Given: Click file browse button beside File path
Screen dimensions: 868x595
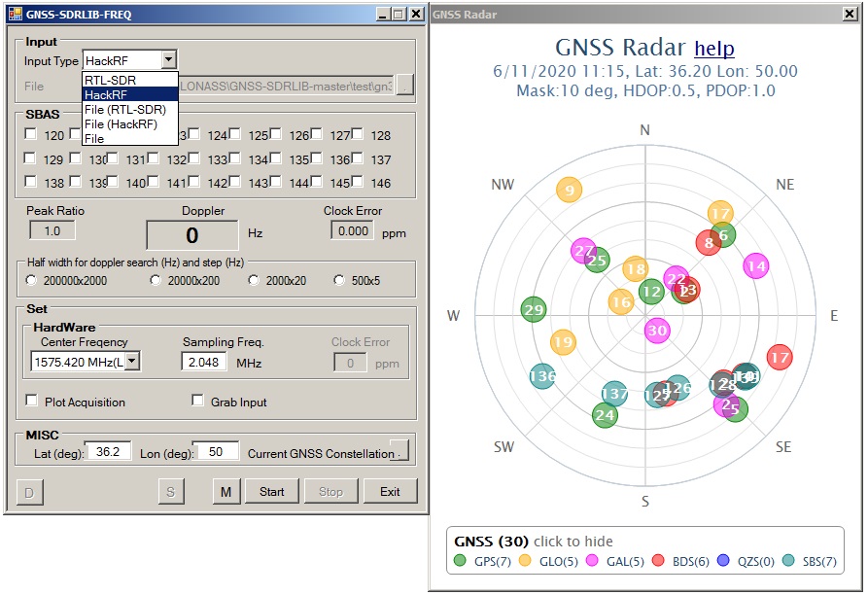Looking at the screenshot, I should click(x=405, y=85).
